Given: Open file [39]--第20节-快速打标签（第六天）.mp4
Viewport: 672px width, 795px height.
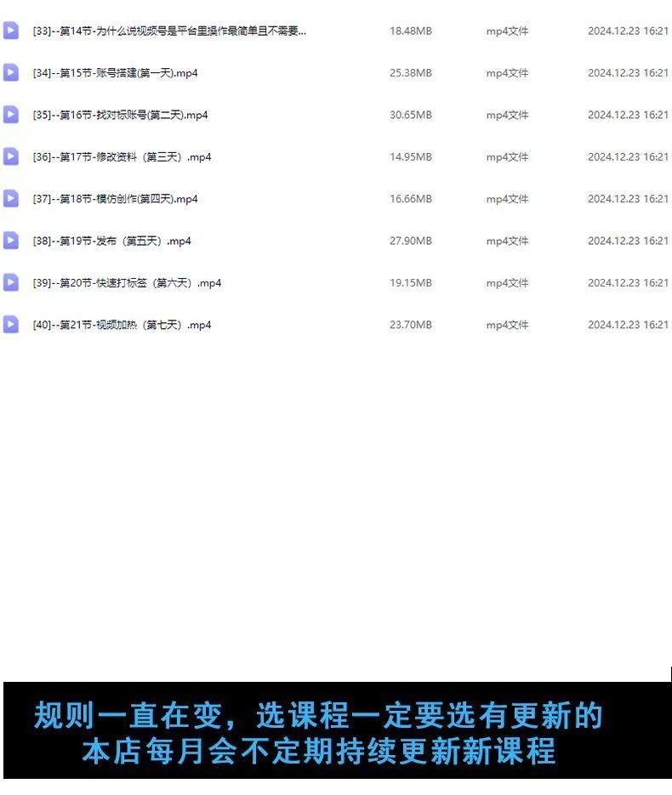Looking at the screenshot, I should click(127, 283).
